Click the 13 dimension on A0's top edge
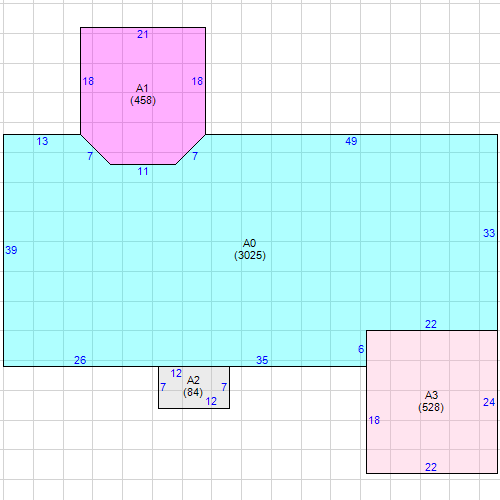Screen dimensions: 500x500 (42, 141)
